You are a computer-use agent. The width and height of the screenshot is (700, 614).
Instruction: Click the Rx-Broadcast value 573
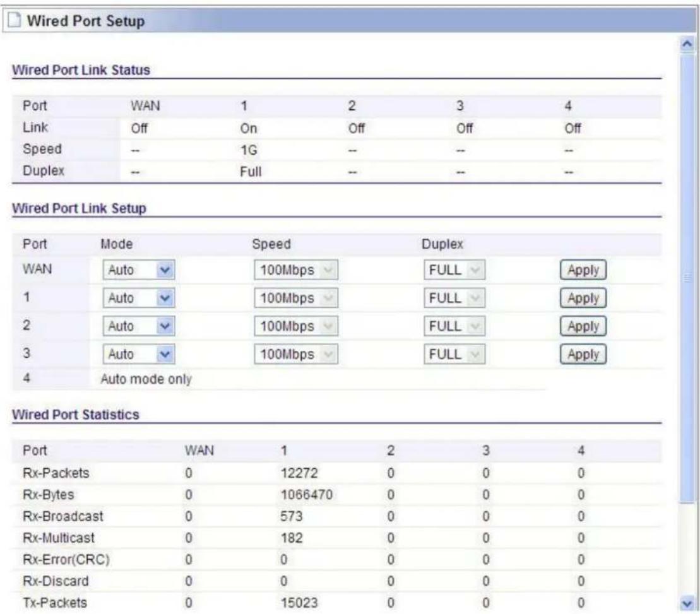tap(292, 516)
